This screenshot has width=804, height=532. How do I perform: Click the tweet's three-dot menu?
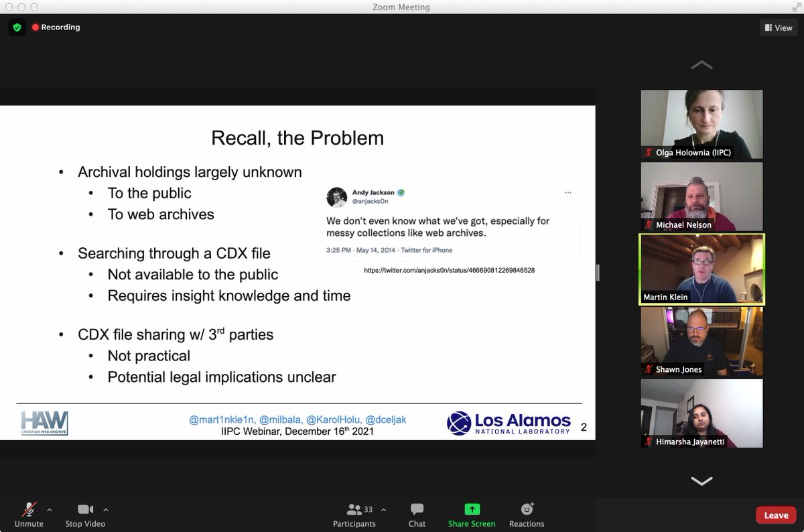coord(568,192)
